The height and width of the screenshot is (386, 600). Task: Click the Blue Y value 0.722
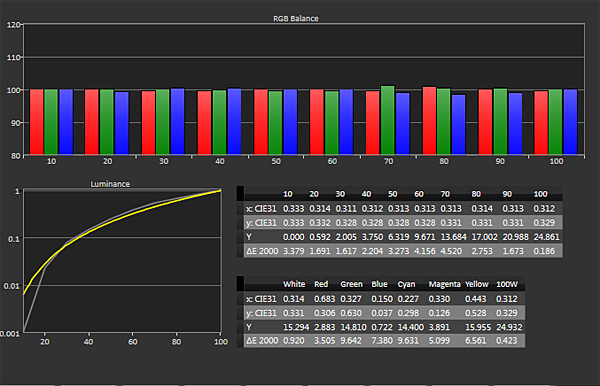click(x=382, y=327)
